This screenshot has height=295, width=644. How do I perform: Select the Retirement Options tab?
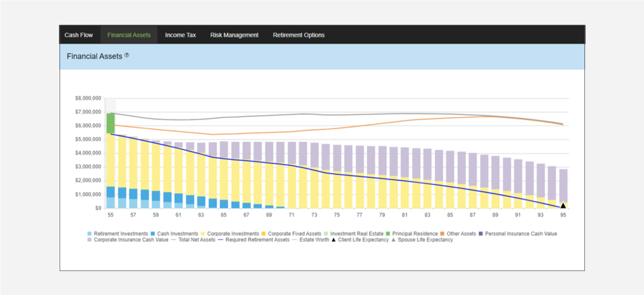(299, 35)
